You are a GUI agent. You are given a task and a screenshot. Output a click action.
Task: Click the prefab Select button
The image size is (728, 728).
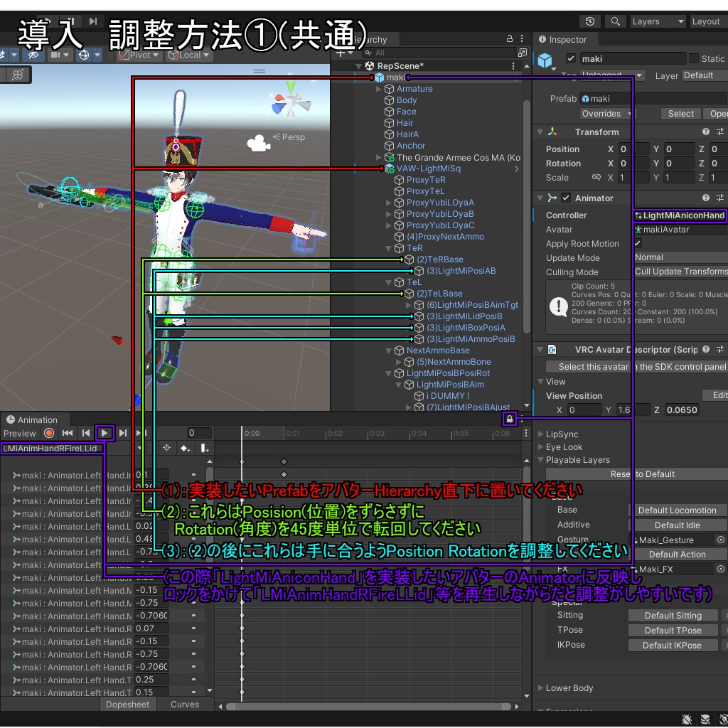coord(680,114)
